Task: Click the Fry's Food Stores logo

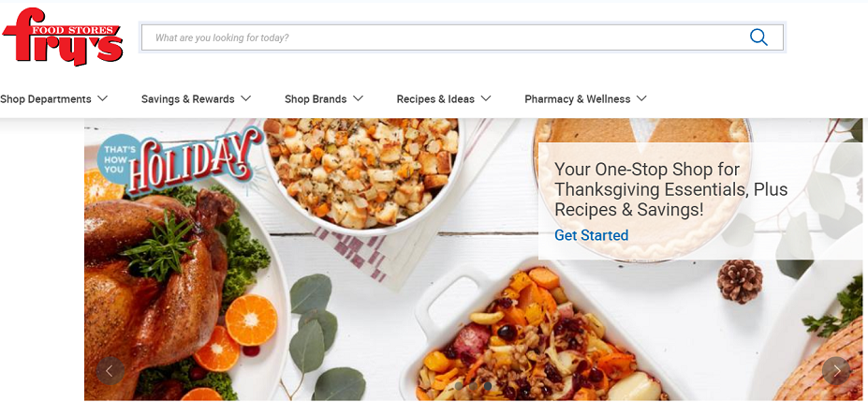Action: coord(63,37)
